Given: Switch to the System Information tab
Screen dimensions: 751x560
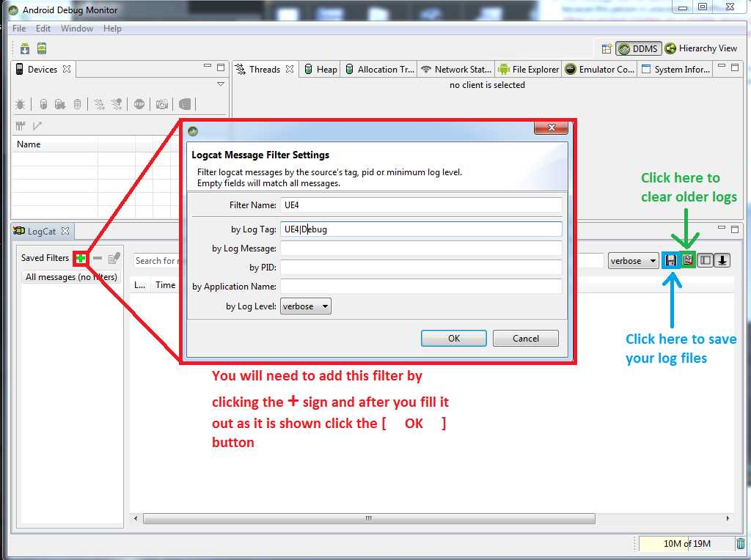Looking at the screenshot, I should click(675, 70).
